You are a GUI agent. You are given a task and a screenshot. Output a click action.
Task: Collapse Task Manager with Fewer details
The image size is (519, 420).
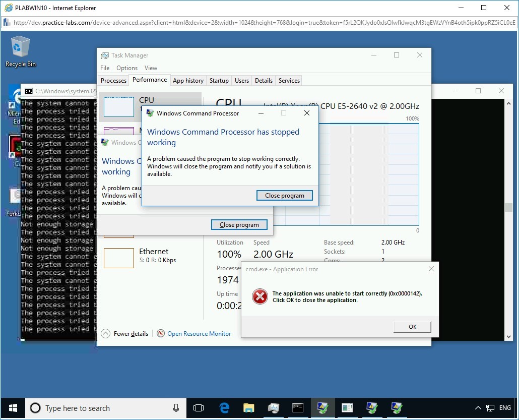point(124,334)
